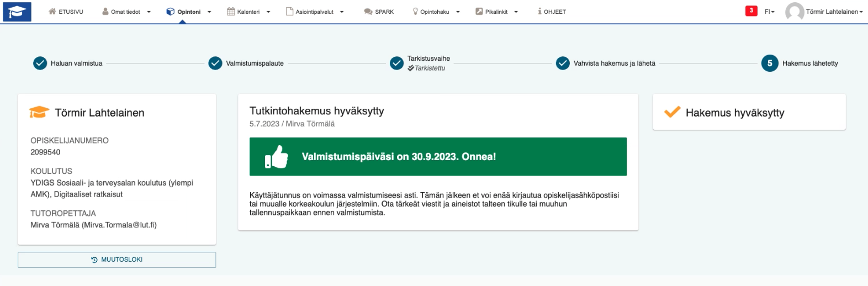Screen dimensions: 868x286
Task: Click the info icon beside OHJEET
Action: 539,12
